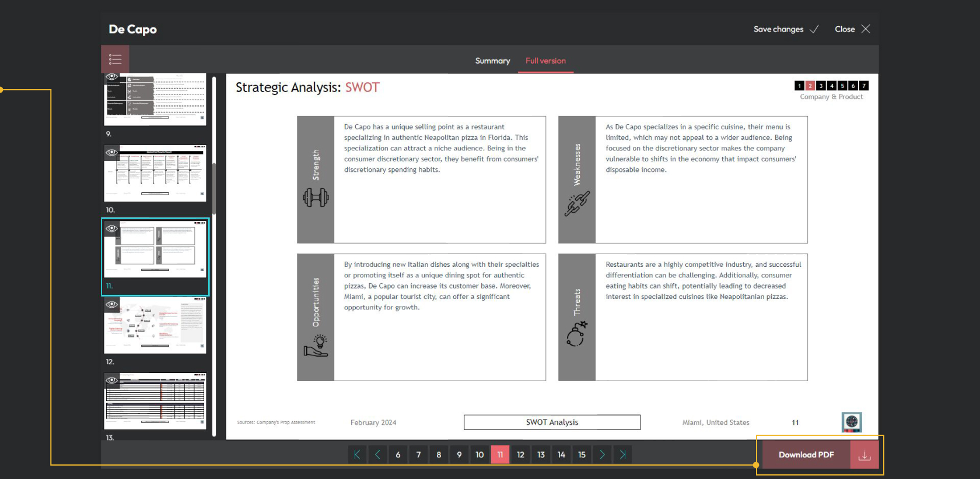980x479 pixels.
Task: Go to page 15 in pagination
Action: 582,455
